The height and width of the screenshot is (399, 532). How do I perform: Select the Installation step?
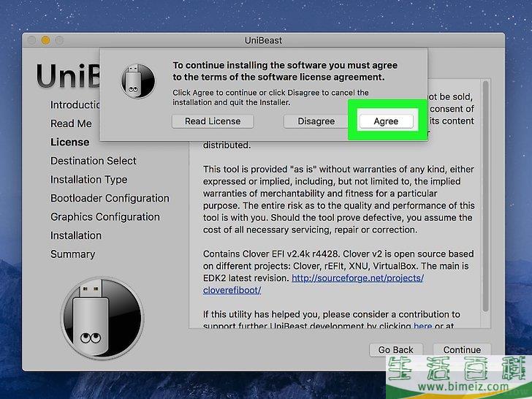tap(76, 235)
